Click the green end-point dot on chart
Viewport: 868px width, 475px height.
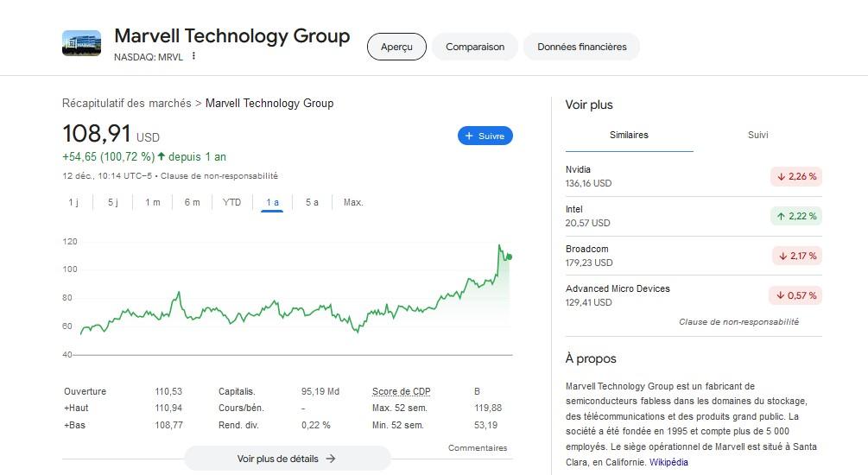[509, 256]
